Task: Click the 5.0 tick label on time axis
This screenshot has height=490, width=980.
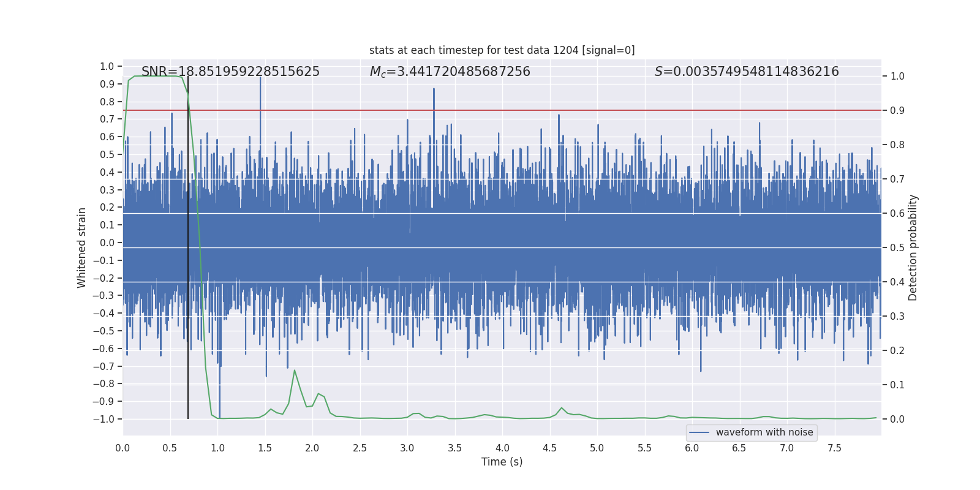Action: click(597, 448)
